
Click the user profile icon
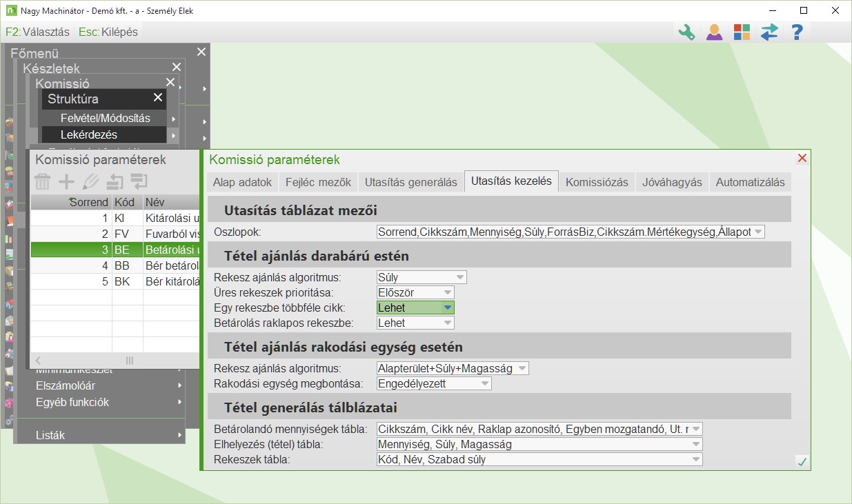714,32
